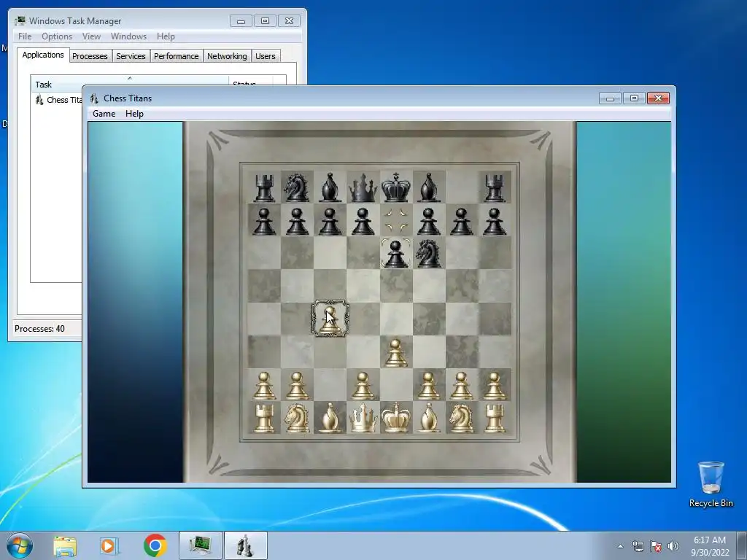Click the Chess Titans title bar icon

[x=94, y=98]
